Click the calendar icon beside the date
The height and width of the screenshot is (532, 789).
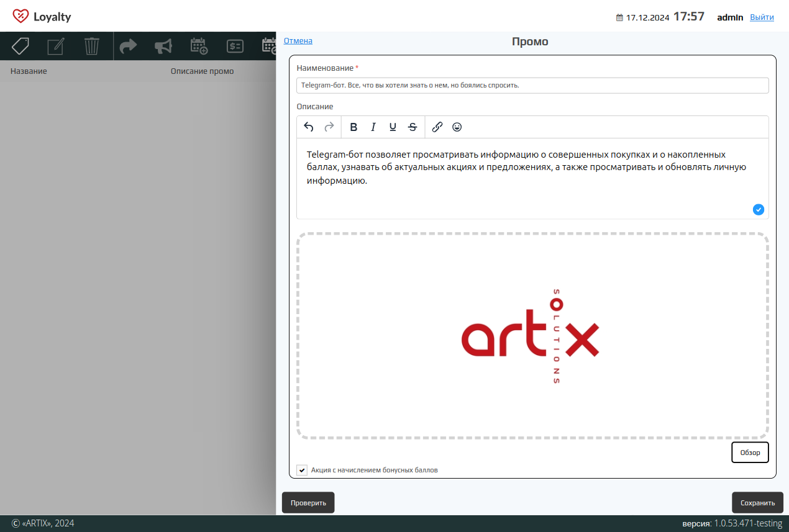[619, 17]
